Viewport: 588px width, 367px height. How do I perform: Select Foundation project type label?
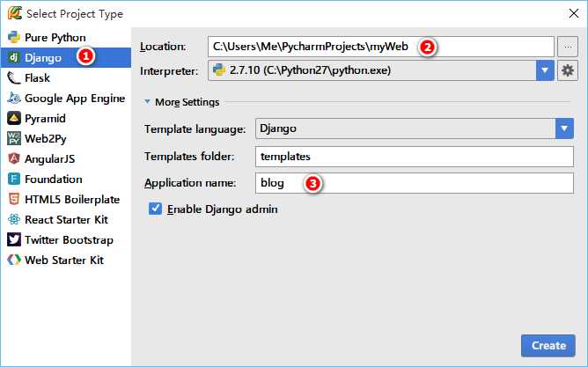[53, 180]
